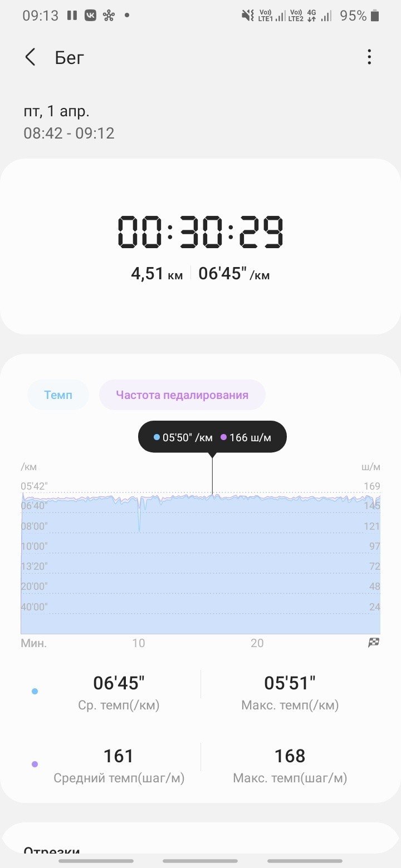Select the 20 minute mark on chart axis
401x868 pixels.
257,643
